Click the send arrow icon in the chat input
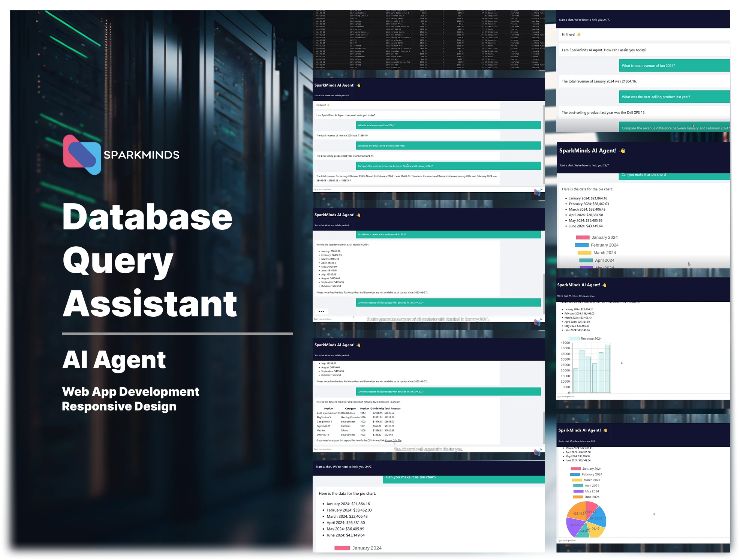740x560 pixels. (541, 189)
